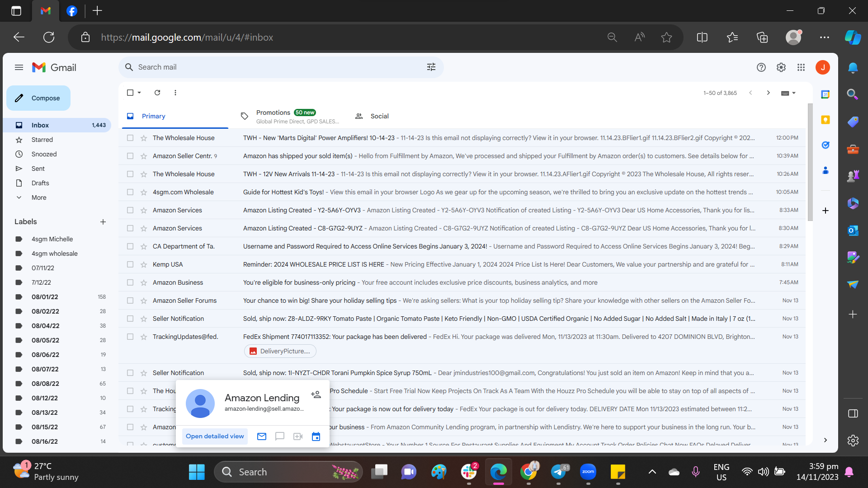Go to older page of emails chevron
Viewport: 868px width, 488px height.
[769, 93]
